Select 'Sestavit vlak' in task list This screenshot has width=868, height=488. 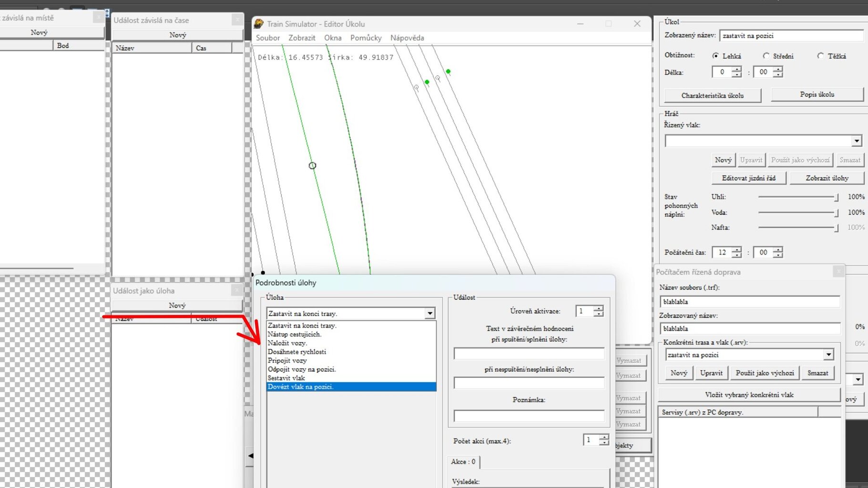(x=351, y=378)
